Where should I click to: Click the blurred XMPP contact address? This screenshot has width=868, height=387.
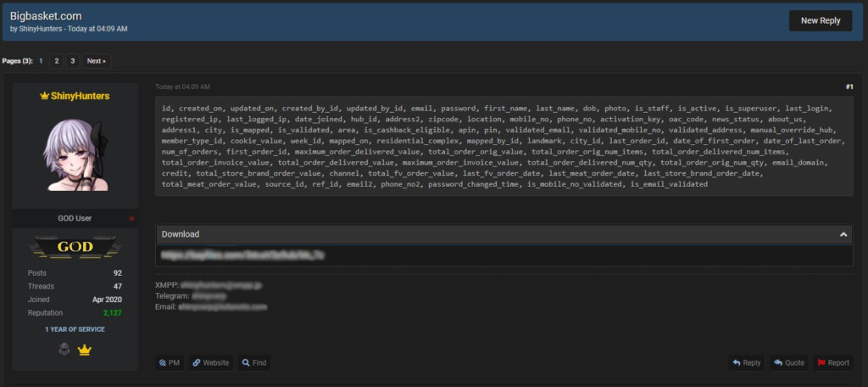[221, 285]
